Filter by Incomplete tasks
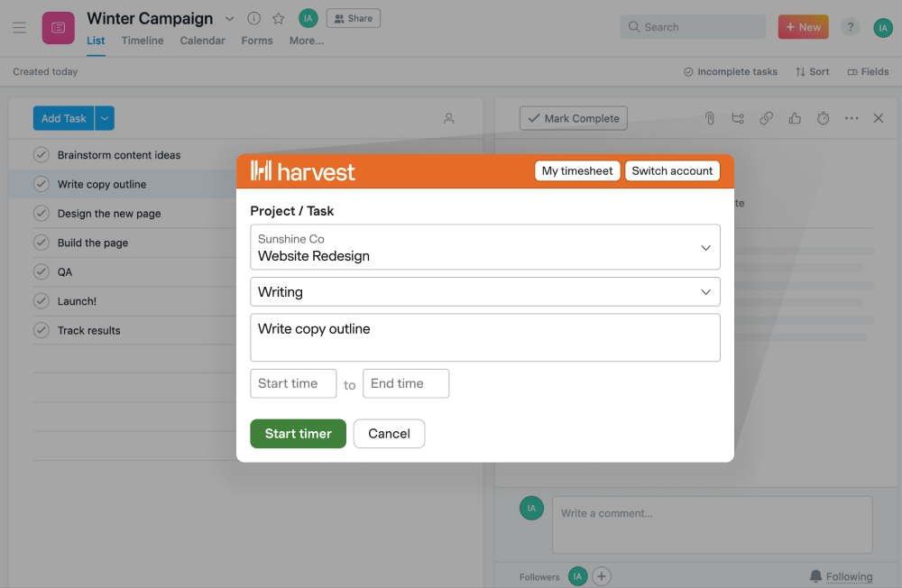902x588 pixels. (x=730, y=71)
